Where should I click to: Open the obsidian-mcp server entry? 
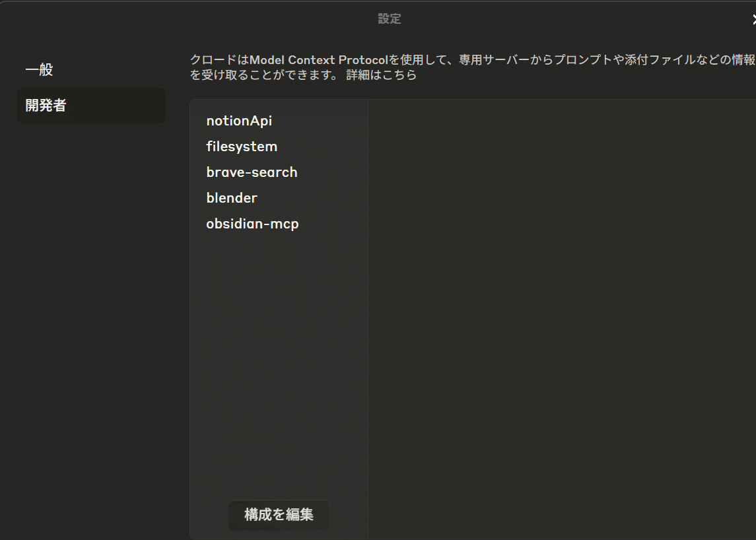(253, 223)
